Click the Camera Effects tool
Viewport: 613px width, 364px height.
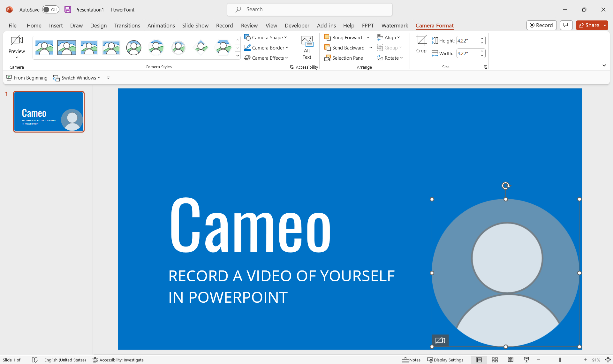click(266, 57)
